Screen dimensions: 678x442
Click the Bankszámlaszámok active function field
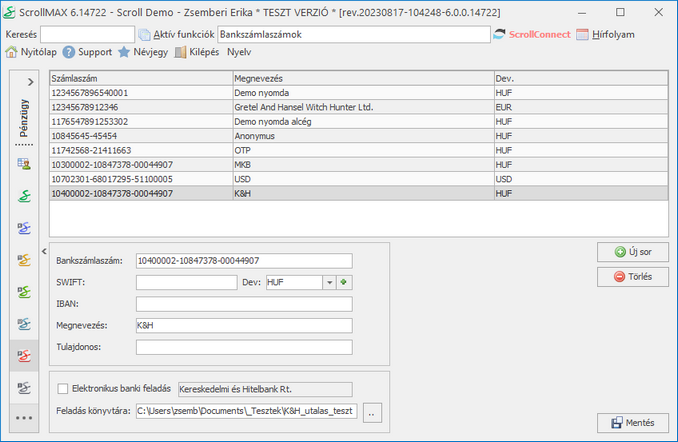pos(354,34)
